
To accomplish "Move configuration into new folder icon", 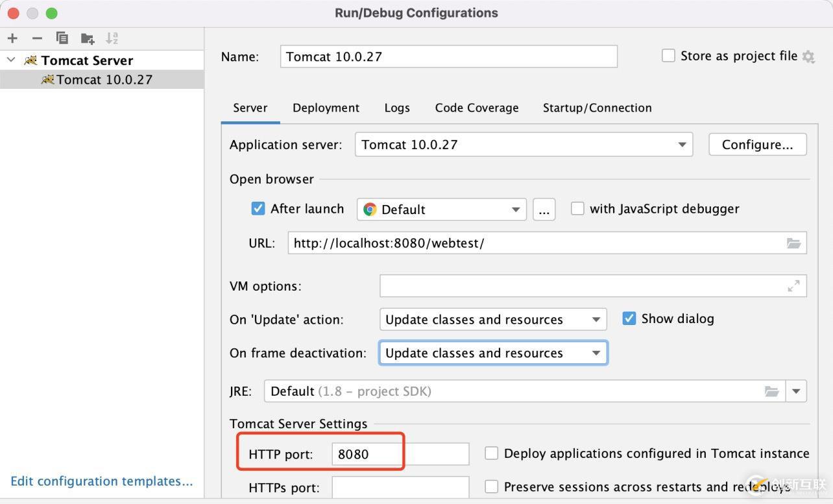I will pos(88,38).
